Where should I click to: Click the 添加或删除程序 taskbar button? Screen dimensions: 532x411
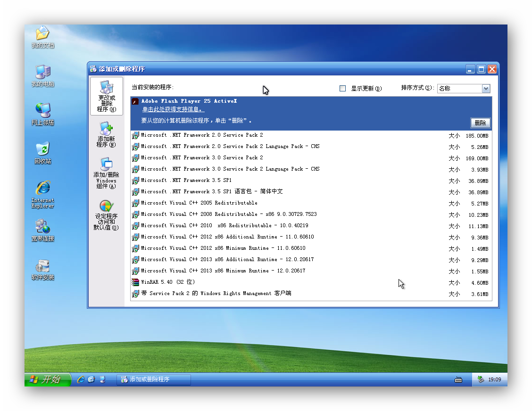click(154, 379)
